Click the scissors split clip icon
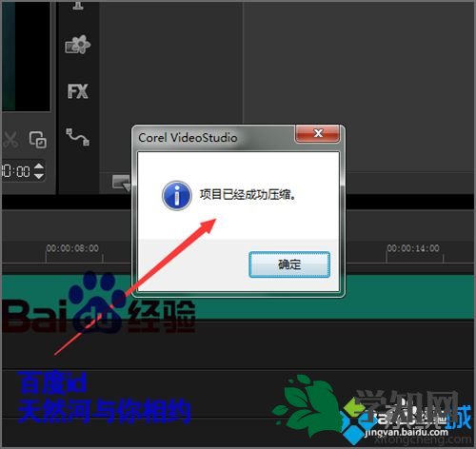Screen dimensions: 476x449 coord(10,140)
